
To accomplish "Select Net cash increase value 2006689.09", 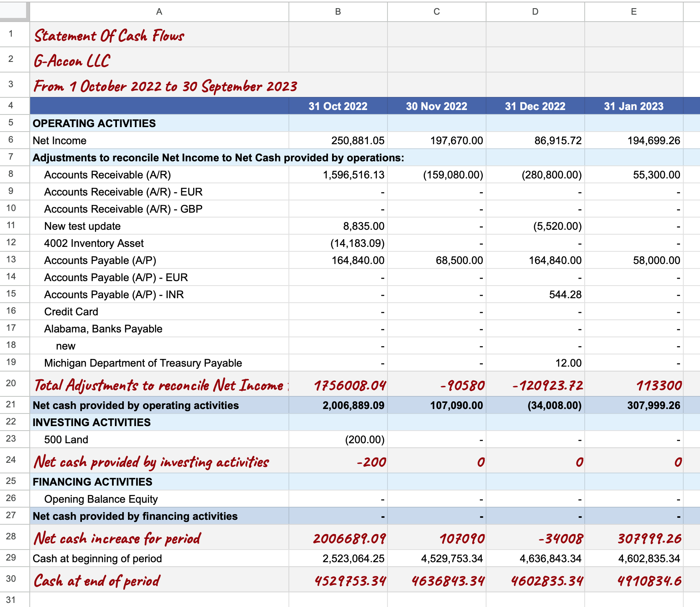I will [338, 537].
